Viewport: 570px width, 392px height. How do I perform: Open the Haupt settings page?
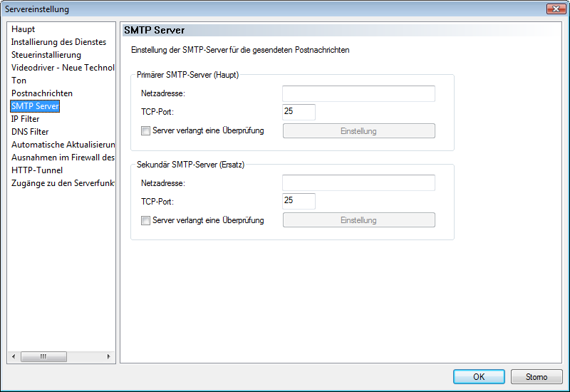[23, 29]
